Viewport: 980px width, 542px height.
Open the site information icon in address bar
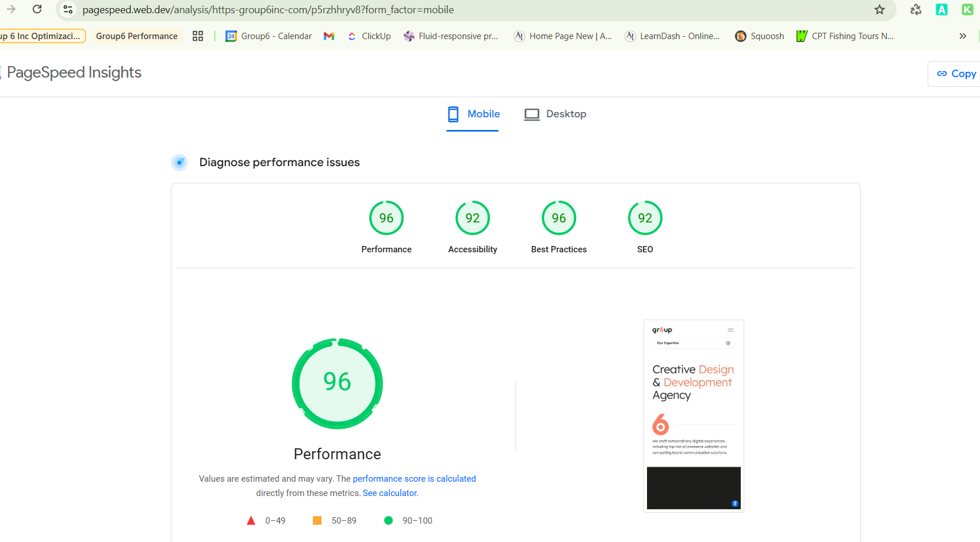67,9
